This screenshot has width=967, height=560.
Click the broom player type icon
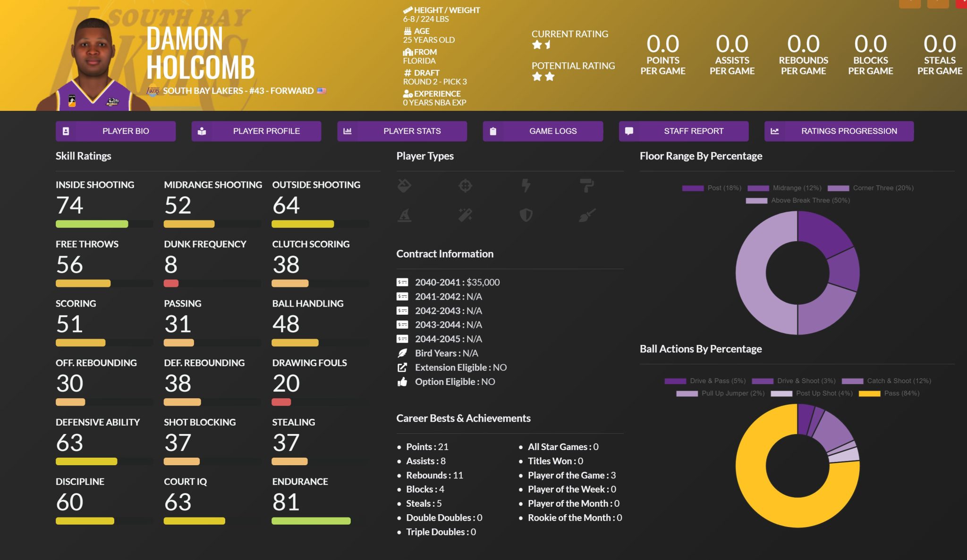point(587,216)
